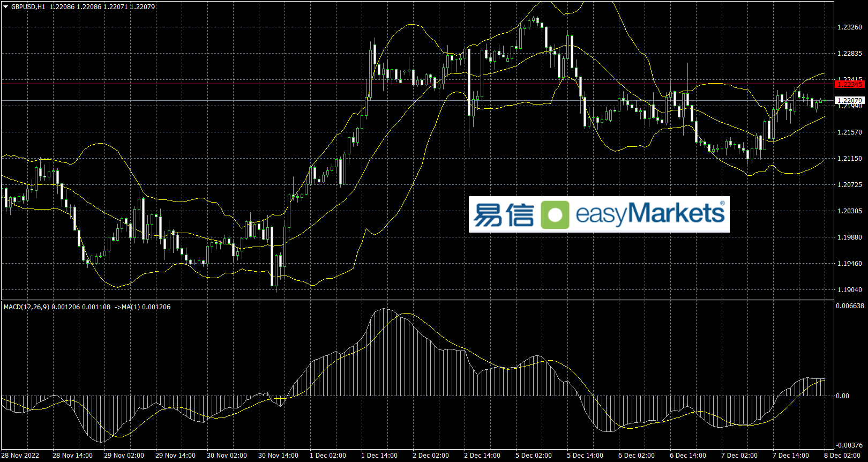
Task: Click the 29 Nov 02:00 time label
Action: click(124, 456)
